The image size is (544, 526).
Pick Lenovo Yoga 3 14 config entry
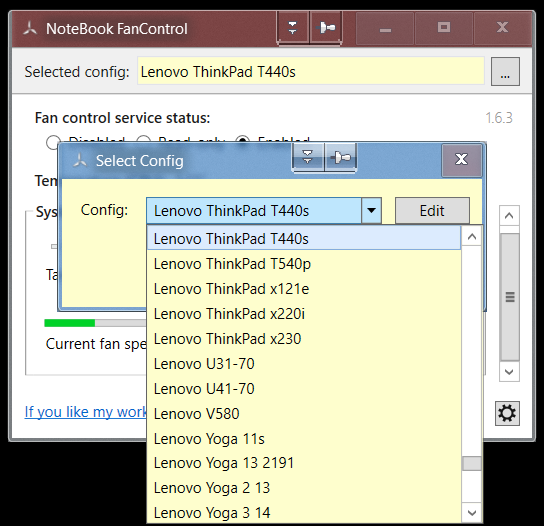(x=304, y=512)
